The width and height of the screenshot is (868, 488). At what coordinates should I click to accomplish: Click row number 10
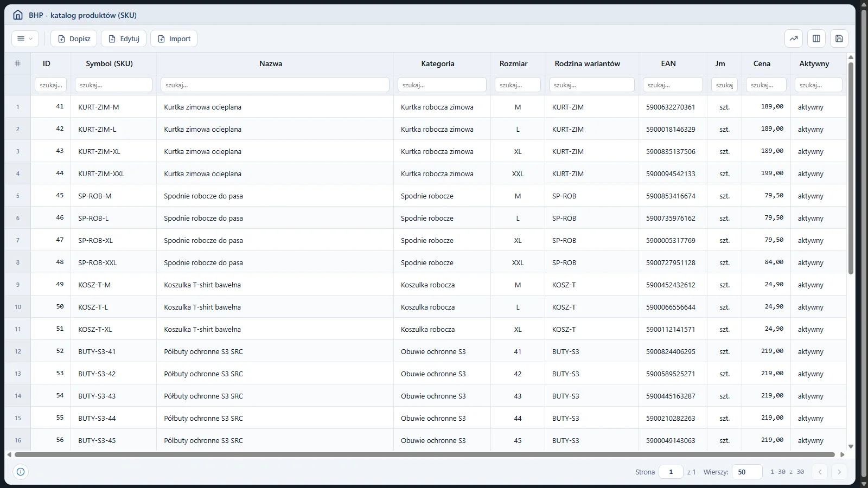click(18, 307)
